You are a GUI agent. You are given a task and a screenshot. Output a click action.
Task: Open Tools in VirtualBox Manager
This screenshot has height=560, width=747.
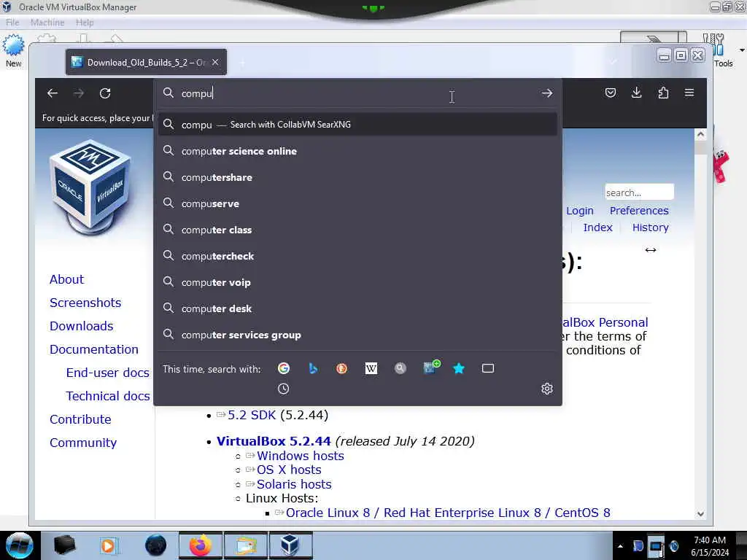pos(723,50)
